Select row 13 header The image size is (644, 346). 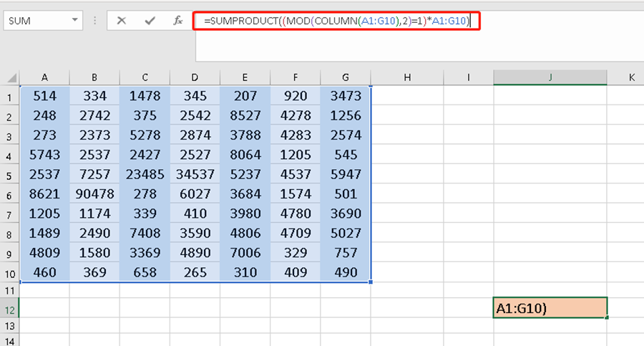click(9, 326)
